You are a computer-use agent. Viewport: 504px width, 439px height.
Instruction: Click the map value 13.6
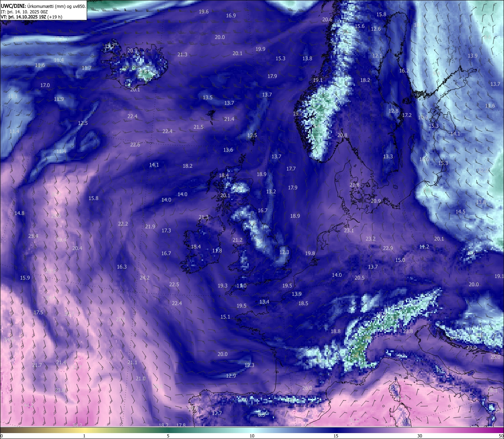pyautogui.click(x=228, y=150)
